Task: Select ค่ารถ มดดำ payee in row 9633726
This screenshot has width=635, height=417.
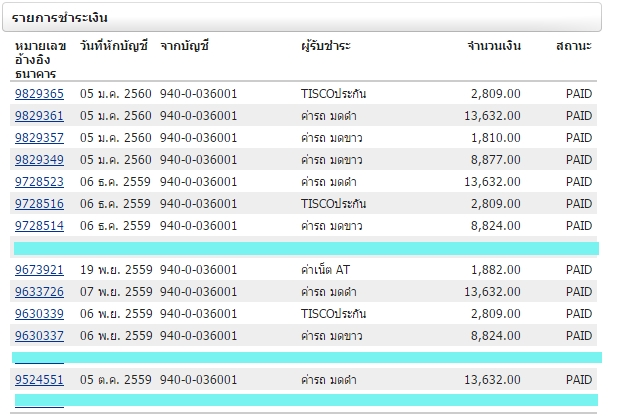Action: [x=329, y=291]
